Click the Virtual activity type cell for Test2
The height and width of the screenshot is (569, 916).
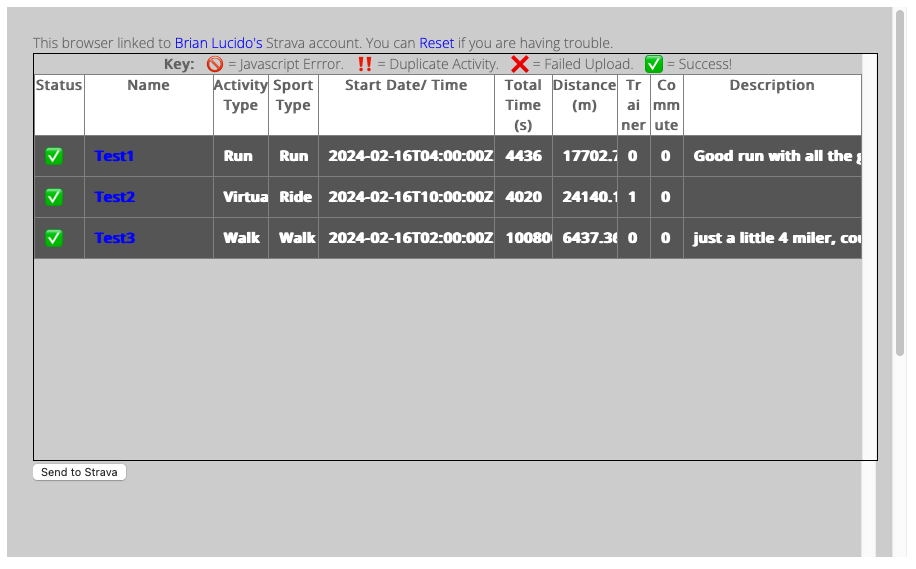tap(241, 197)
